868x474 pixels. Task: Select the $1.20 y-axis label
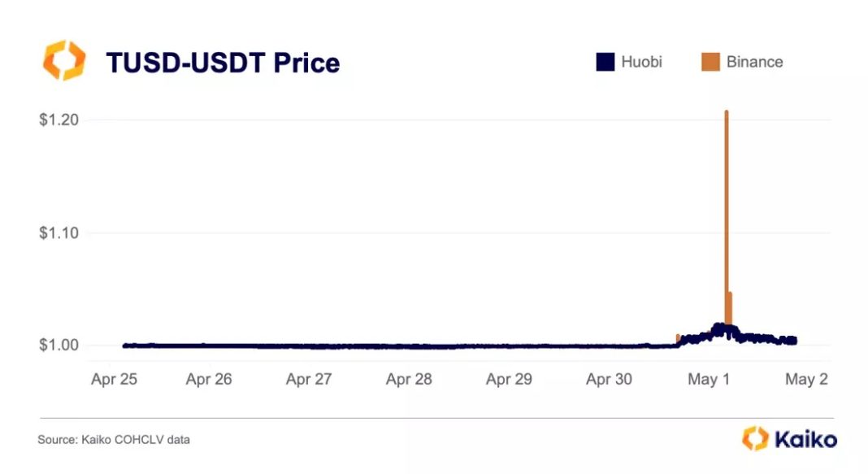(59, 120)
